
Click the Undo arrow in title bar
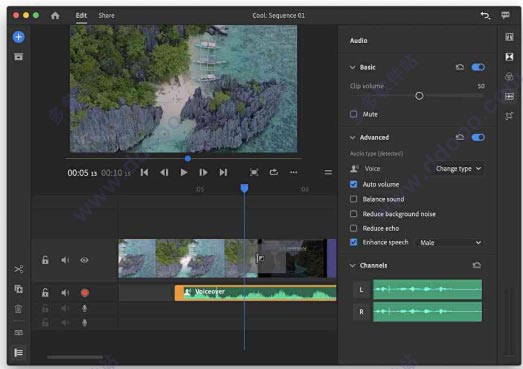point(485,15)
